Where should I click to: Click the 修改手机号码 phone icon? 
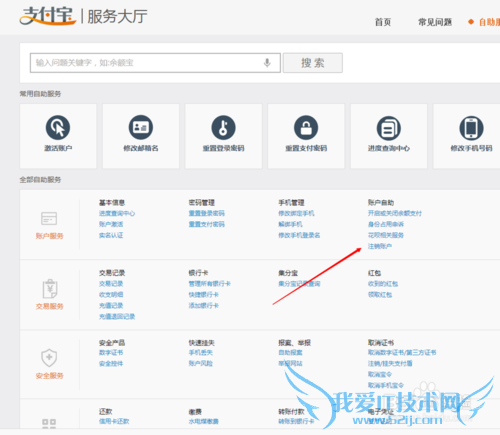[x=471, y=128]
